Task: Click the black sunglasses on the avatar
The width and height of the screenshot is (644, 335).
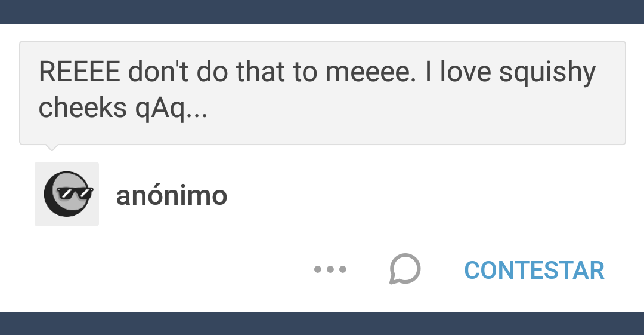Action: (x=75, y=193)
